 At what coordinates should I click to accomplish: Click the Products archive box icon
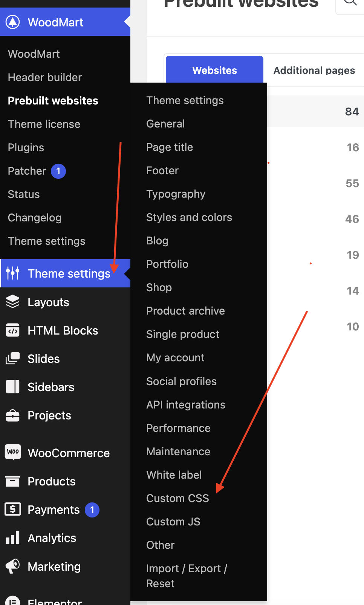pyautogui.click(x=13, y=481)
